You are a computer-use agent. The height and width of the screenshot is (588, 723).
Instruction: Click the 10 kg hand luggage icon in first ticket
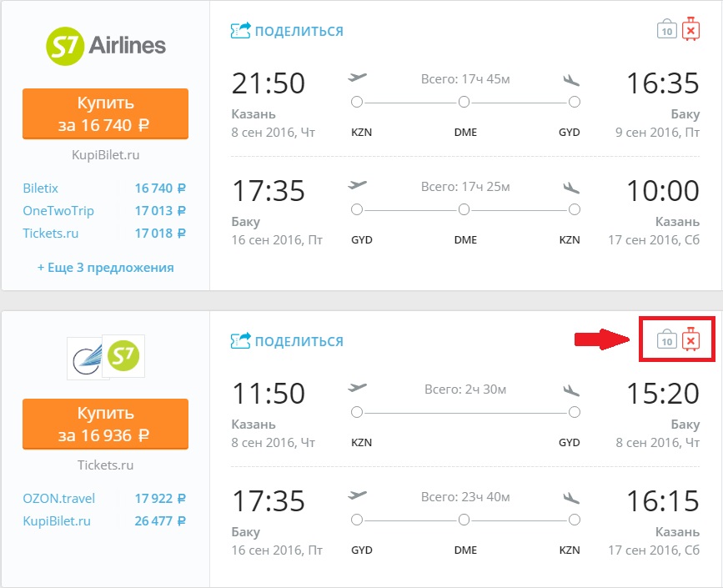666,30
